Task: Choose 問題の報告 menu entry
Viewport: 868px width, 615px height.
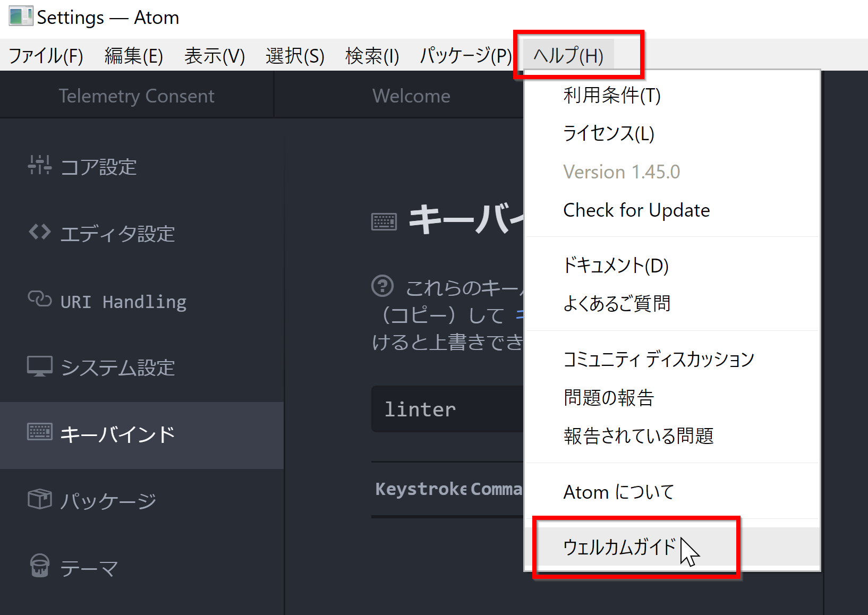Action: coord(672,397)
